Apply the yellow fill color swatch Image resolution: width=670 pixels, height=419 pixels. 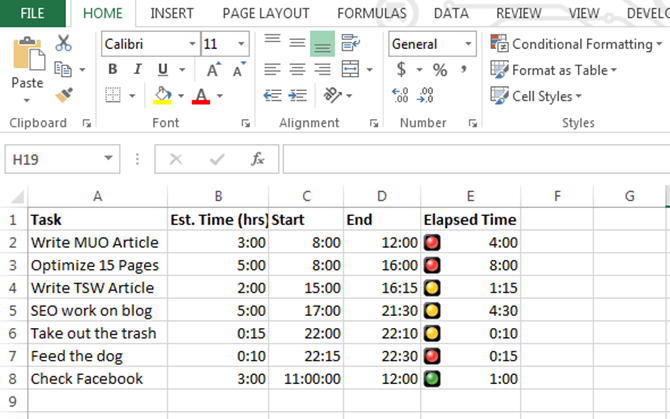coord(163,96)
